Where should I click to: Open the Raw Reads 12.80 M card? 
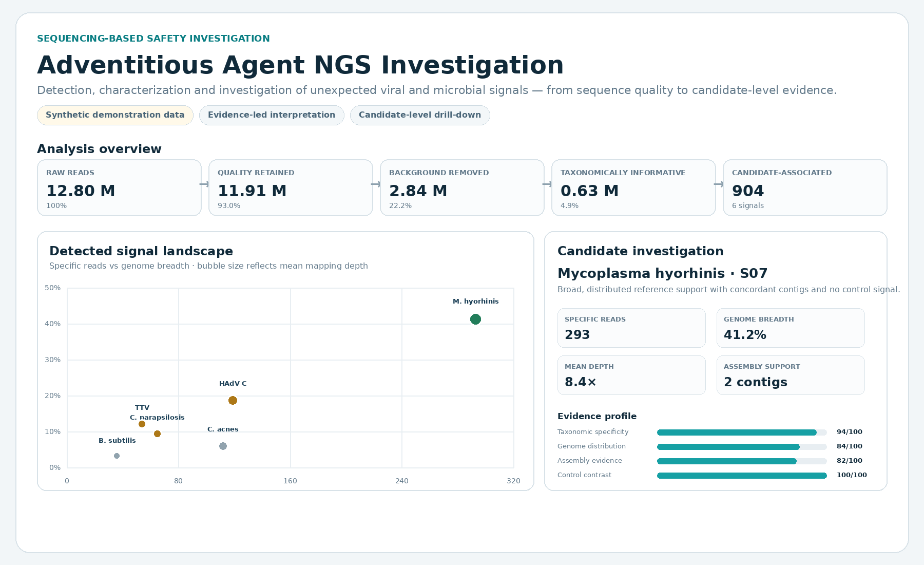point(119,188)
